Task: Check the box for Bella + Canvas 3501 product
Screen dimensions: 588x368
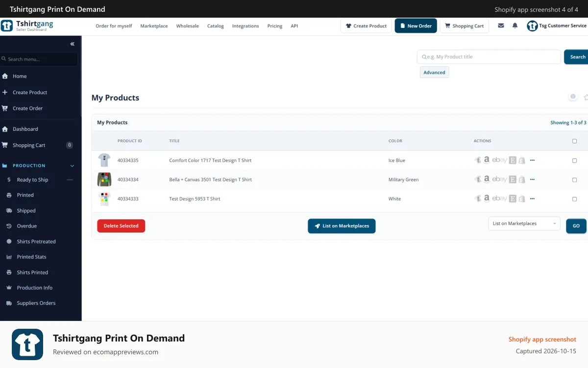Action: (x=575, y=180)
